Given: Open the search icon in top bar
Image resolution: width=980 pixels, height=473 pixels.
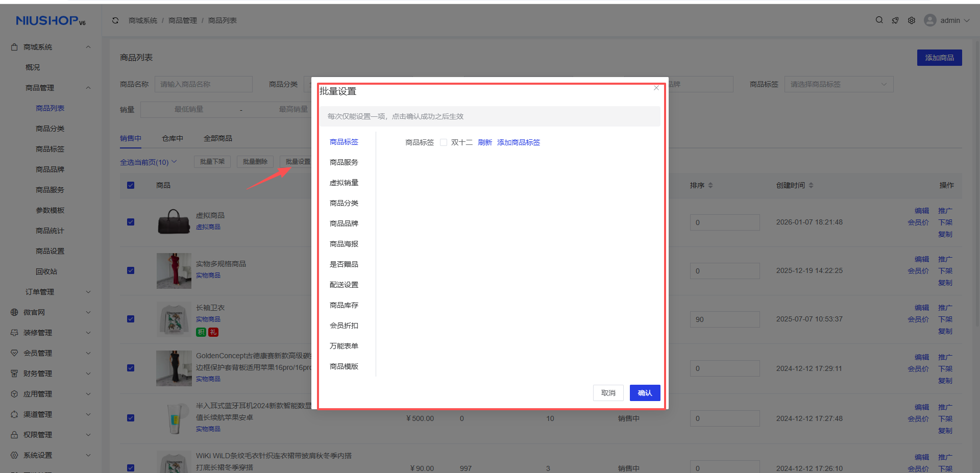Looking at the screenshot, I should coord(879,20).
